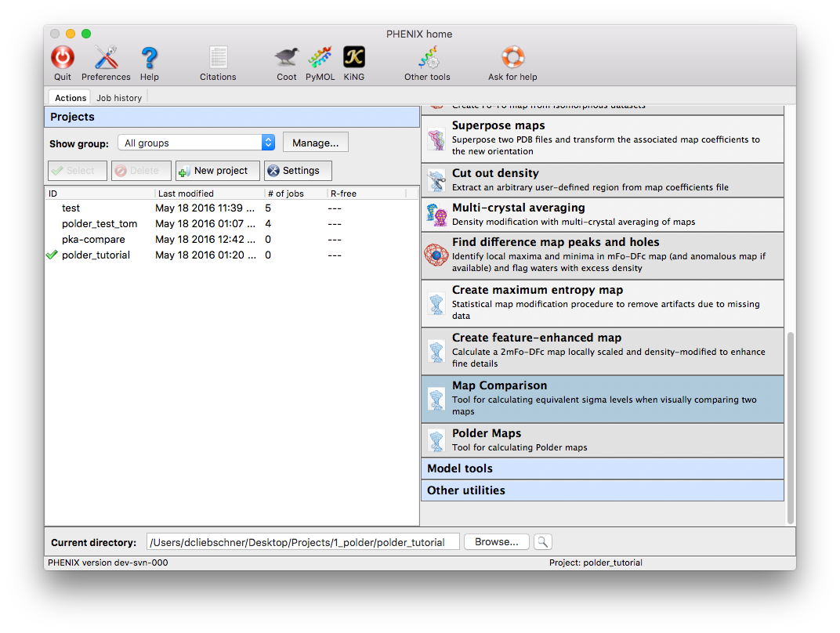
Task: Click the Ask for help lifebuoy icon
Action: (x=512, y=58)
